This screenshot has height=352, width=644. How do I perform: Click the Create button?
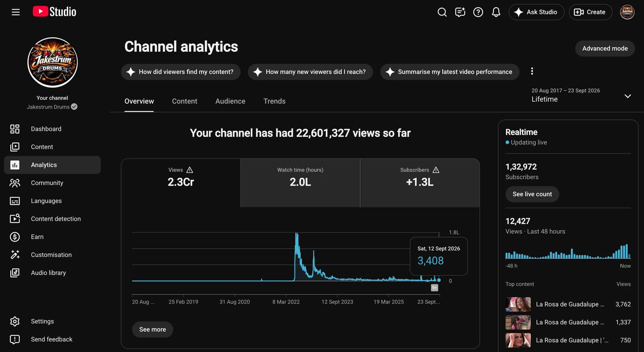pos(590,12)
